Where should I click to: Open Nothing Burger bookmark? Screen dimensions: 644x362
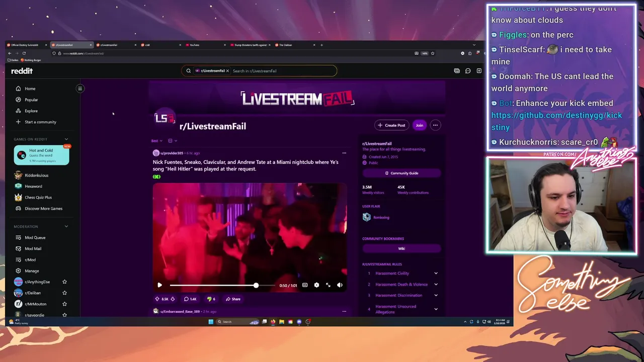click(x=31, y=60)
